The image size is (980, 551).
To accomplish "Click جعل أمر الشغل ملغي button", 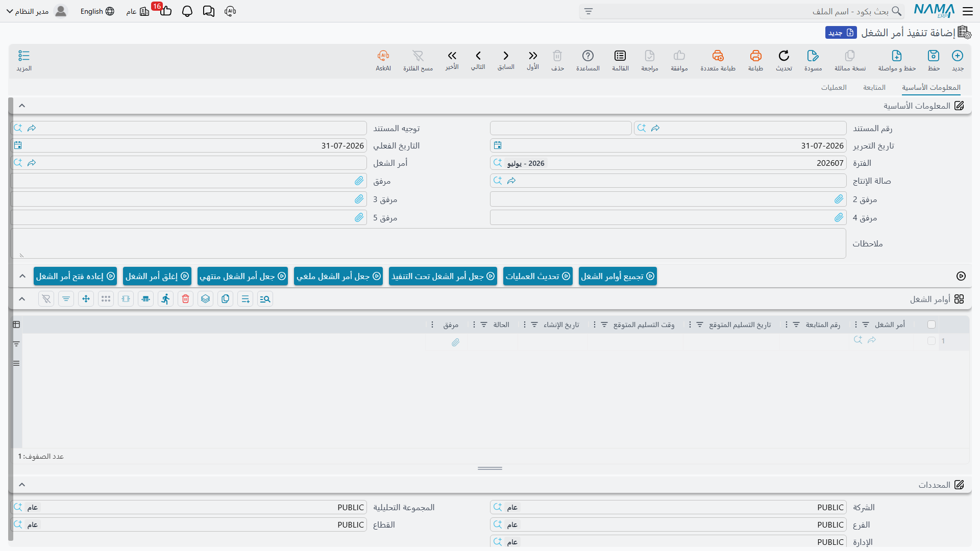I will click(338, 276).
